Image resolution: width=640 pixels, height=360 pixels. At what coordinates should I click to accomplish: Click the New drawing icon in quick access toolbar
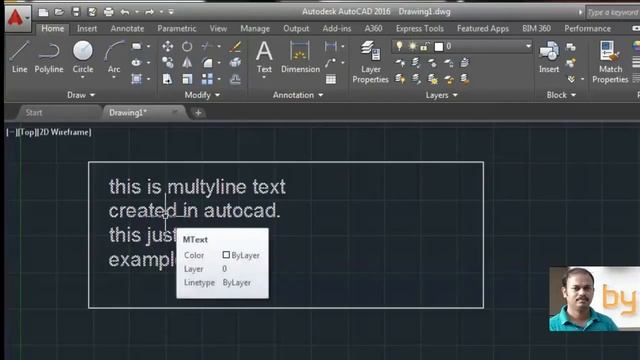[43, 12]
